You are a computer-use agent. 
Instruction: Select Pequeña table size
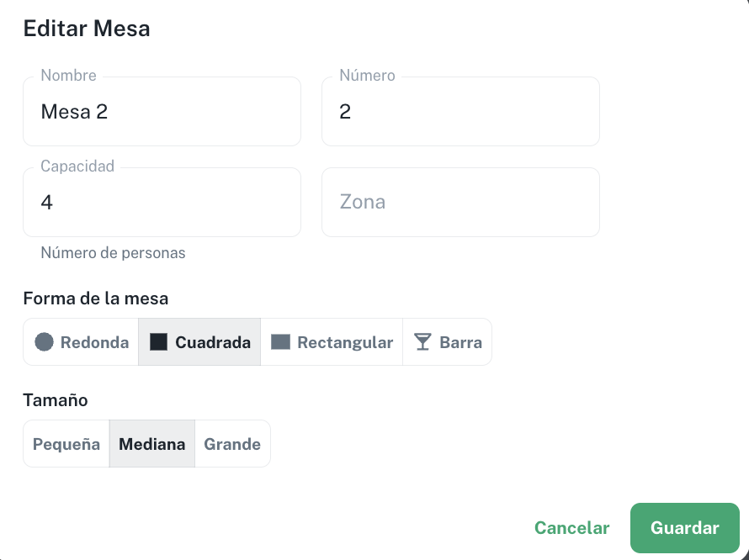[x=66, y=443]
